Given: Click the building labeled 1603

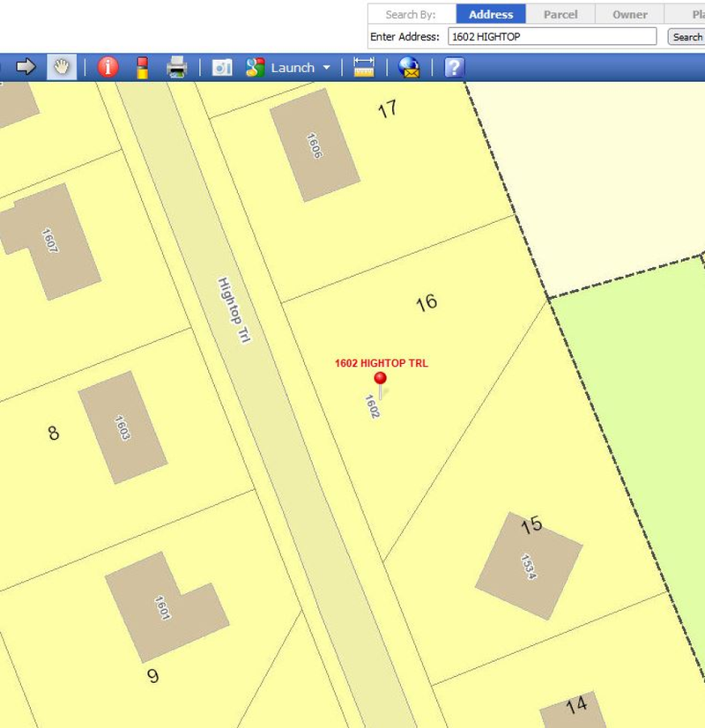Looking at the screenshot, I should coord(122,427).
